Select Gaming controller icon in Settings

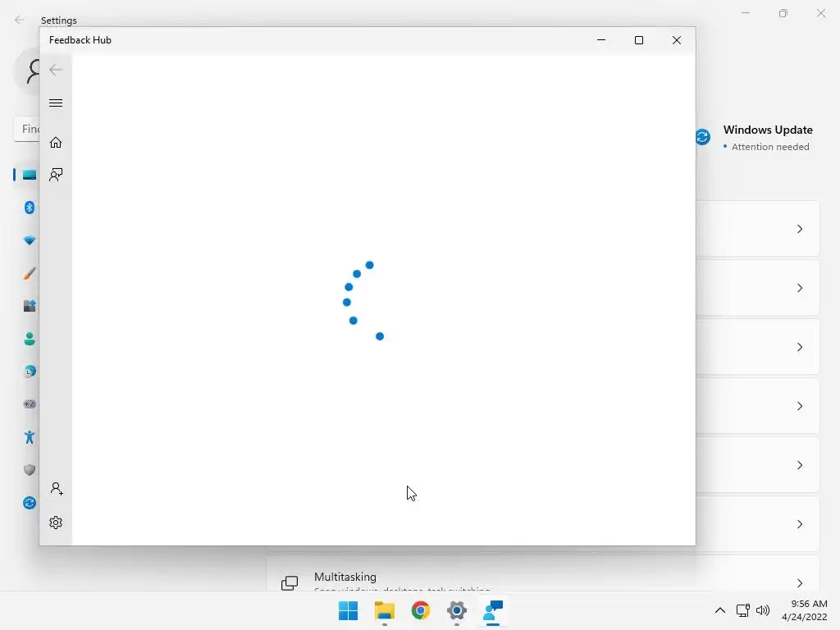click(30, 404)
